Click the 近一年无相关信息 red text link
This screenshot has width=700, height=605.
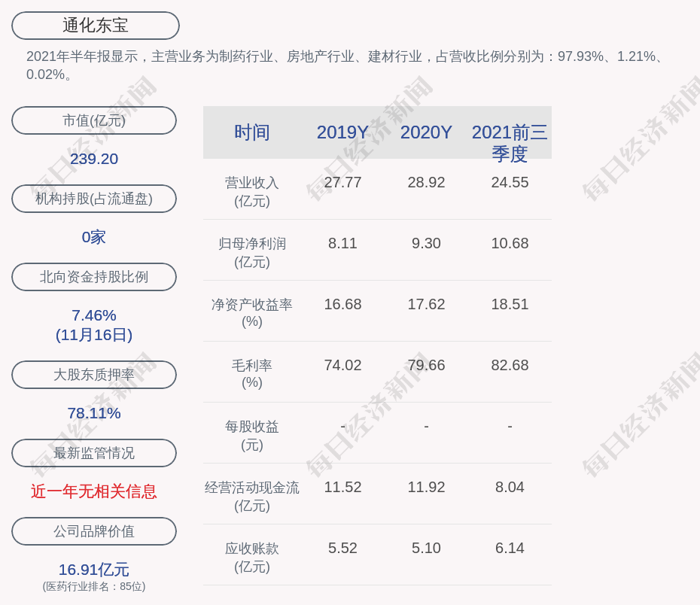click(93, 491)
